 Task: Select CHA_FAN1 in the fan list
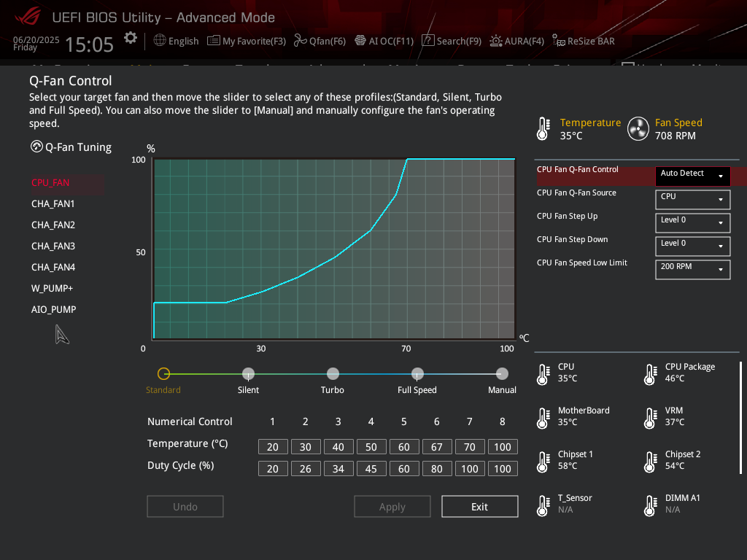pos(53,204)
